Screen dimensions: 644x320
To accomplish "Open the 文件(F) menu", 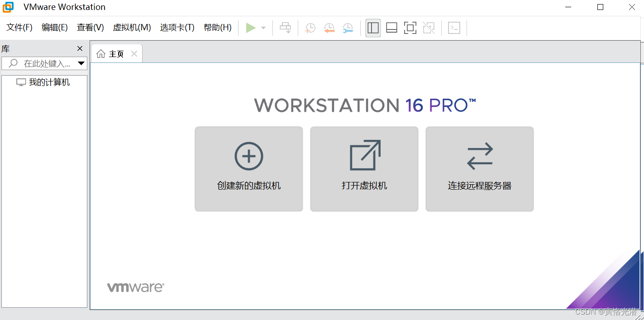I will 19,28.
